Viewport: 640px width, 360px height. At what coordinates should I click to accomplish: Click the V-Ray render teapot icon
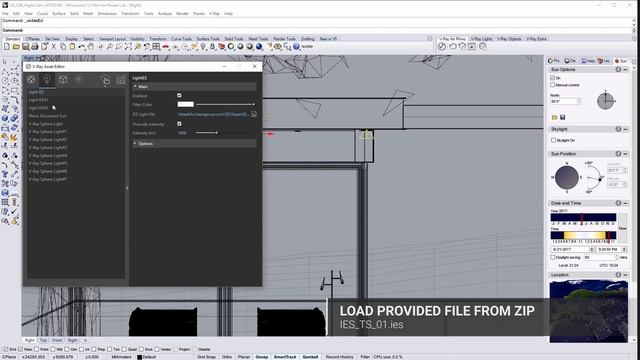coord(452,47)
